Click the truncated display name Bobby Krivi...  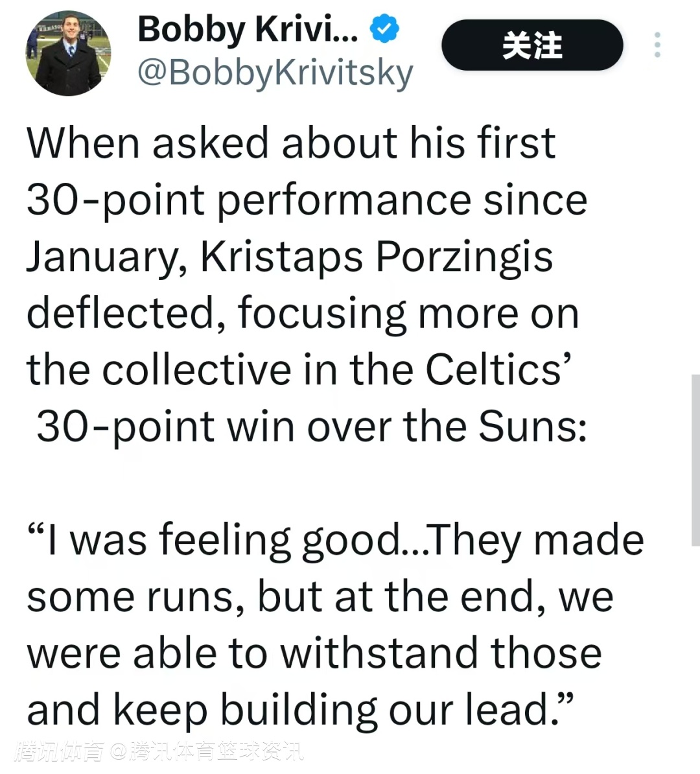point(248,30)
